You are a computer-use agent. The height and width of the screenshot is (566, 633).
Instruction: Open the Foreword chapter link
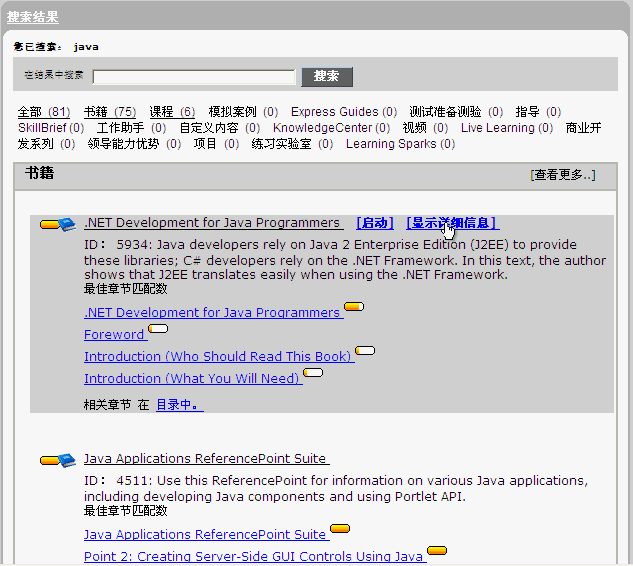[115, 335]
